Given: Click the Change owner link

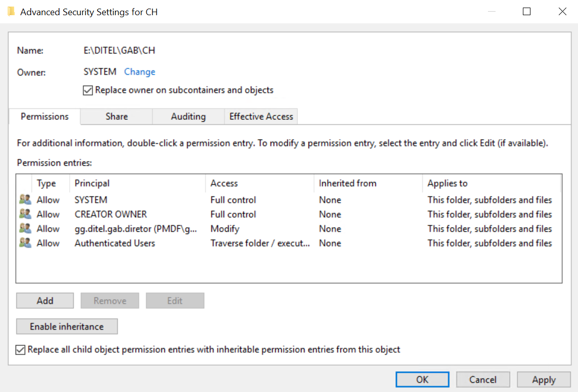Looking at the screenshot, I should point(140,72).
